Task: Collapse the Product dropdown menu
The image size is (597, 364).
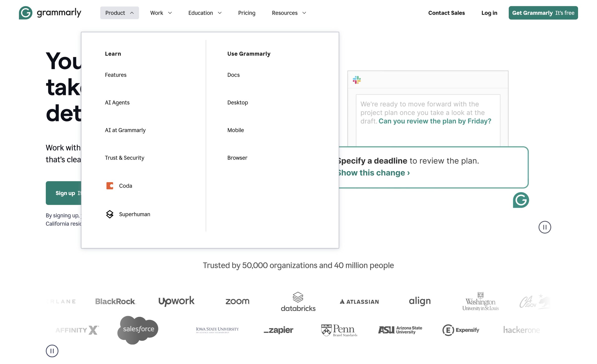Action: [119, 13]
